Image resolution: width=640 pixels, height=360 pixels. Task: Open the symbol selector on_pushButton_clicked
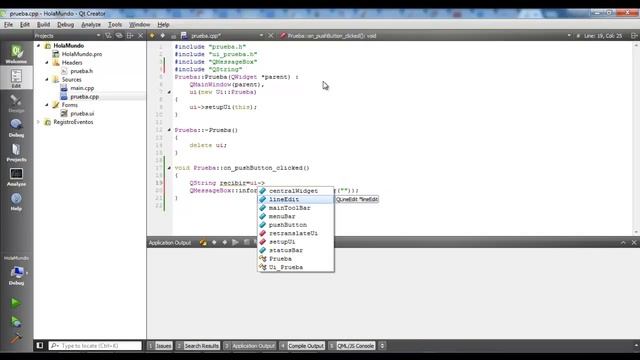coord(424,36)
